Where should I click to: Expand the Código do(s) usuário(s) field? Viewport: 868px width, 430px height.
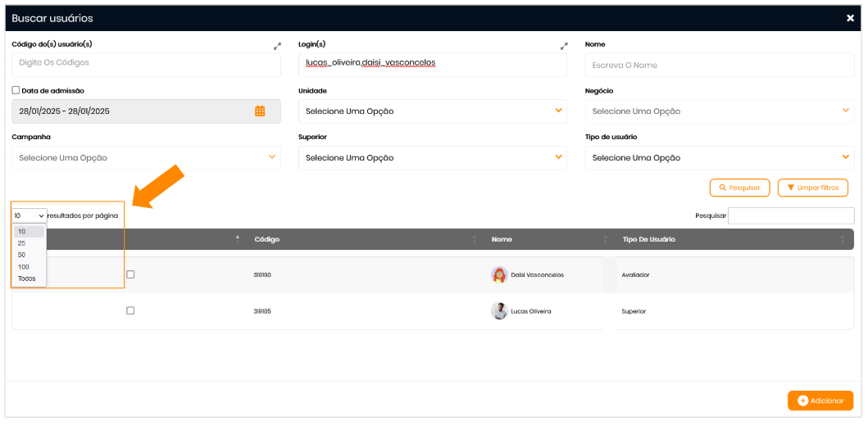(x=277, y=47)
